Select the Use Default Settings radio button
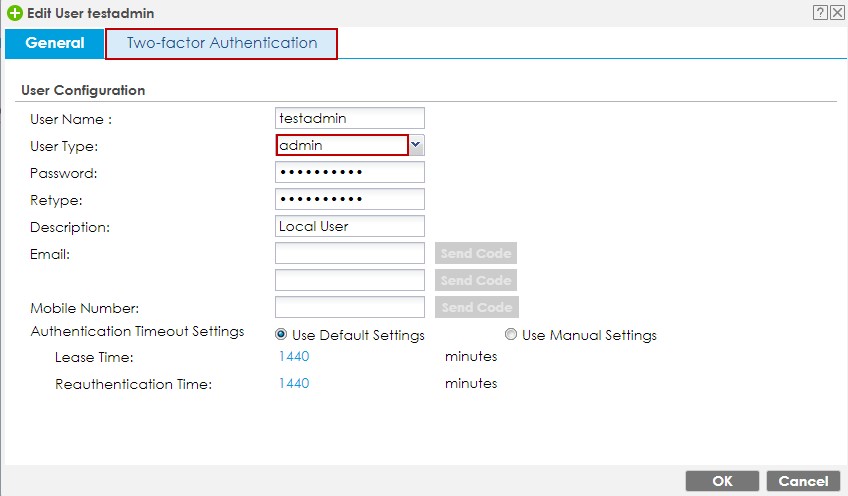The width and height of the screenshot is (848, 496). point(282,335)
